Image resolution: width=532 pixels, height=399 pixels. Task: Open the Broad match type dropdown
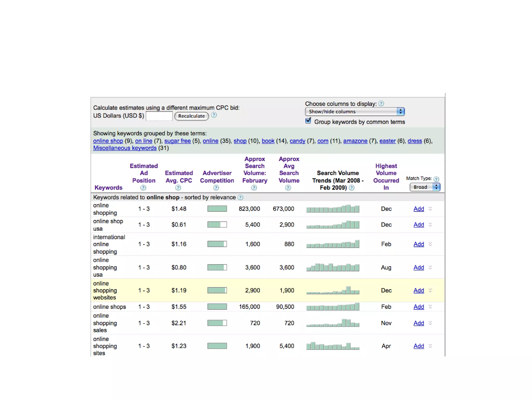(x=425, y=187)
